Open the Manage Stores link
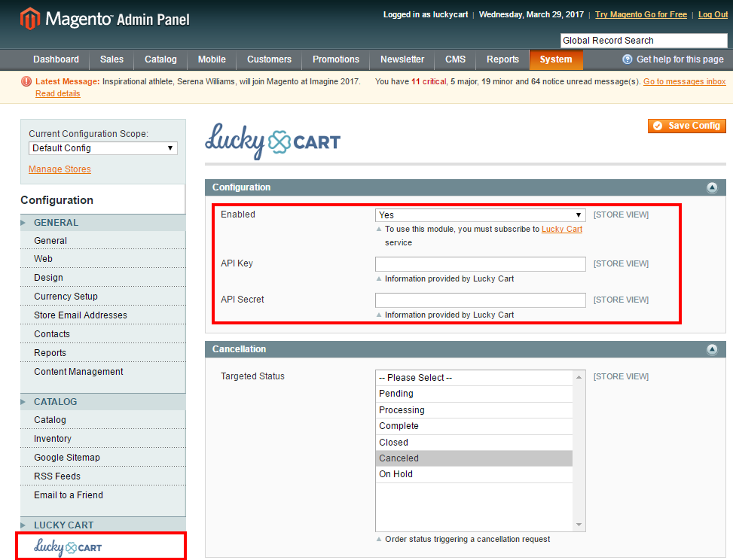The height and width of the screenshot is (560, 733). [60, 169]
